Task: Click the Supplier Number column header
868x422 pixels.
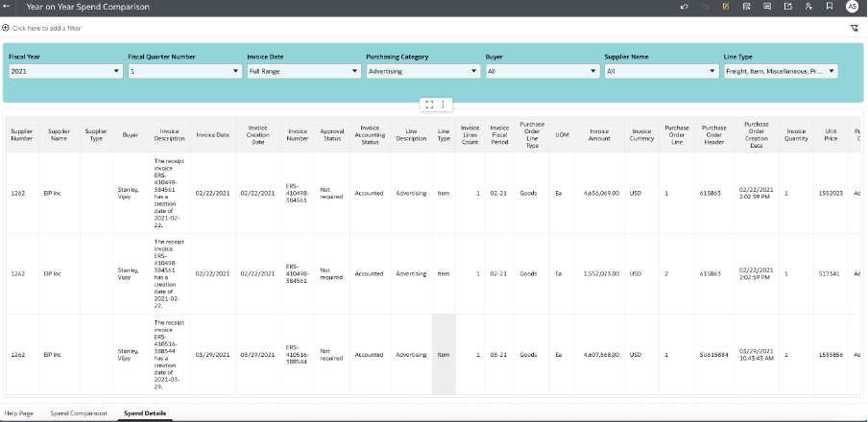Action: pos(22,134)
